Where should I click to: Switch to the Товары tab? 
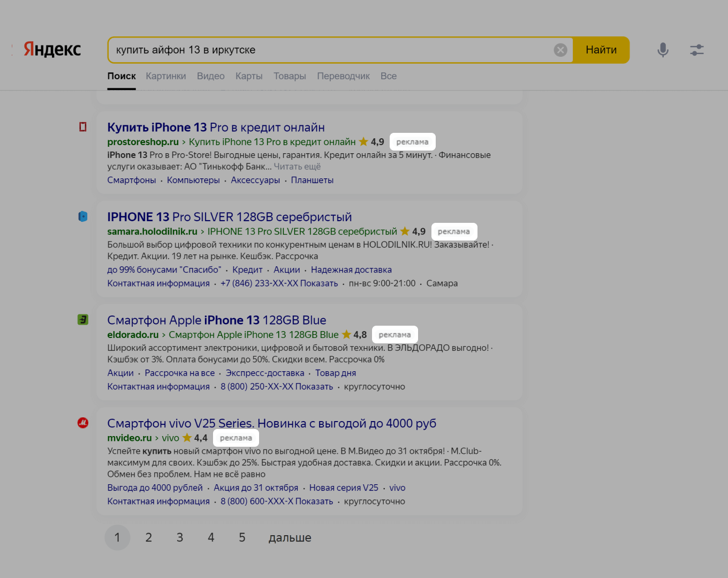pyautogui.click(x=290, y=76)
